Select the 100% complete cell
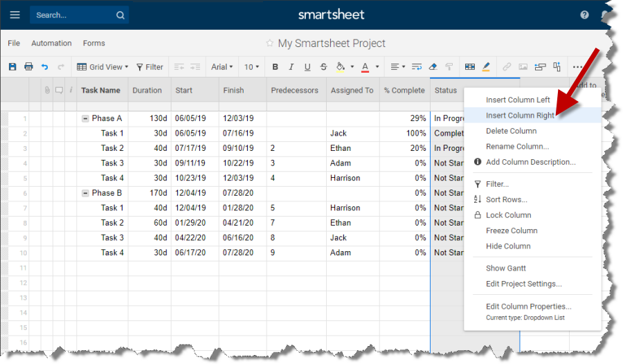623x364 pixels. point(404,133)
